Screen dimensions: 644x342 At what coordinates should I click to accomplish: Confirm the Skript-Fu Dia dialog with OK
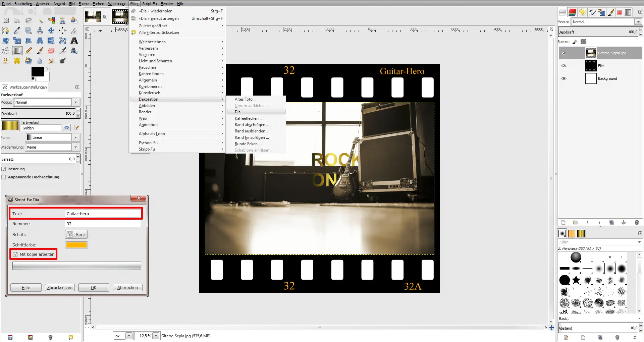coord(93,287)
